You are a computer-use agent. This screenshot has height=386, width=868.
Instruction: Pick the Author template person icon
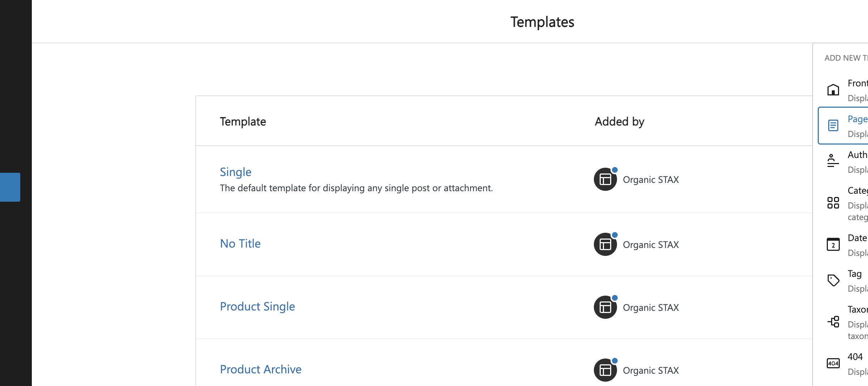[833, 160]
